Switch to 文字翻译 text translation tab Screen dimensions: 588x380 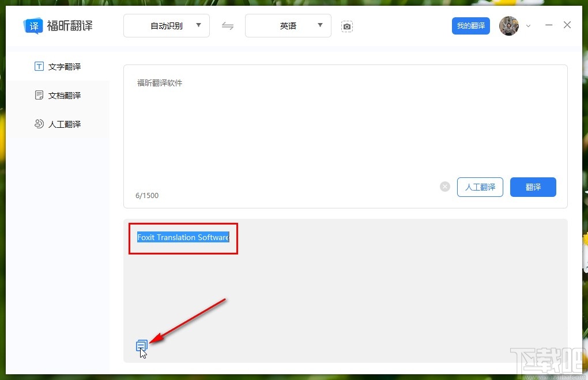58,67
